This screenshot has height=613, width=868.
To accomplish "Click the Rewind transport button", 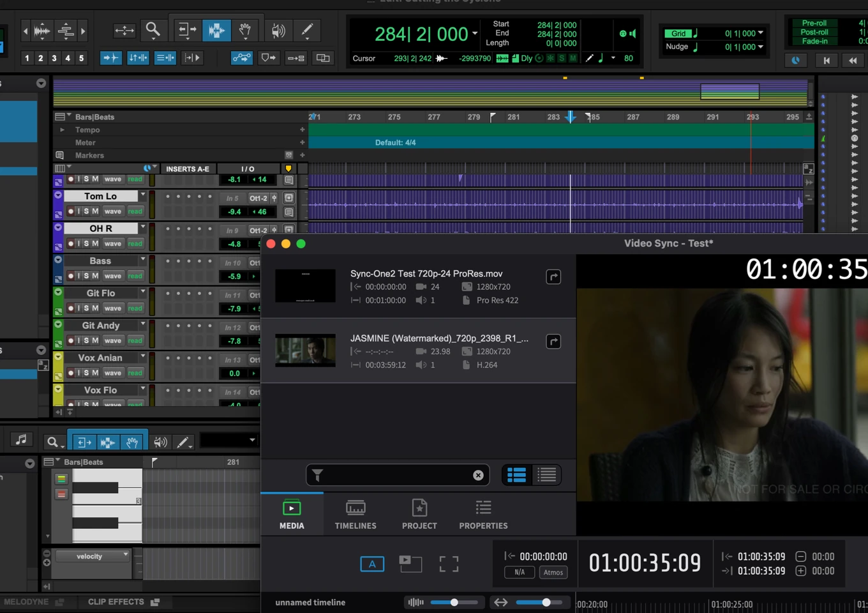I will pos(853,60).
